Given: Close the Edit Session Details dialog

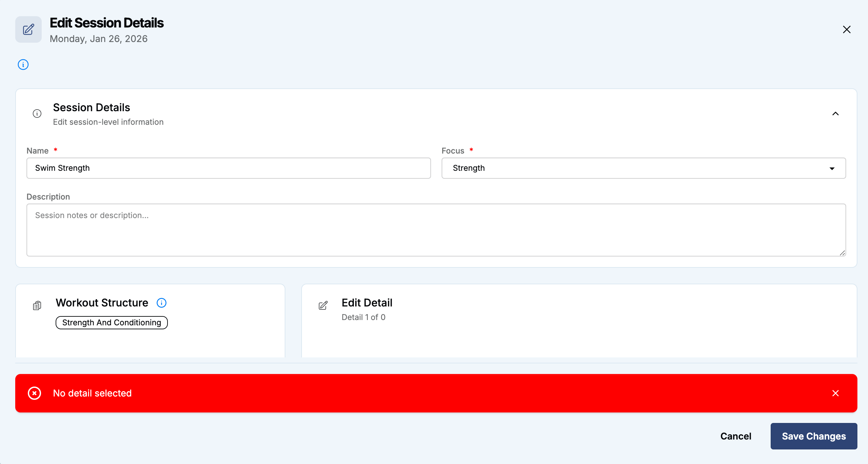Looking at the screenshot, I should tap(846, 30).
